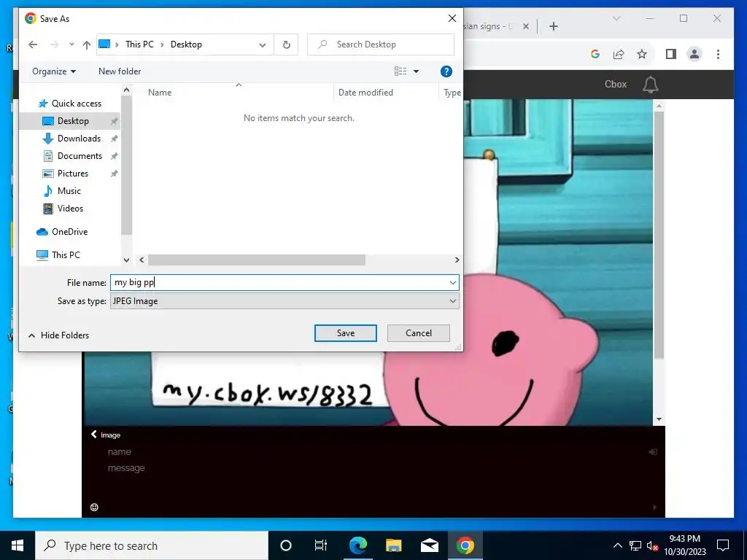Viewport: 747px width, 560px height.
Task: Open Organize menu
Action: pos(54,71)
